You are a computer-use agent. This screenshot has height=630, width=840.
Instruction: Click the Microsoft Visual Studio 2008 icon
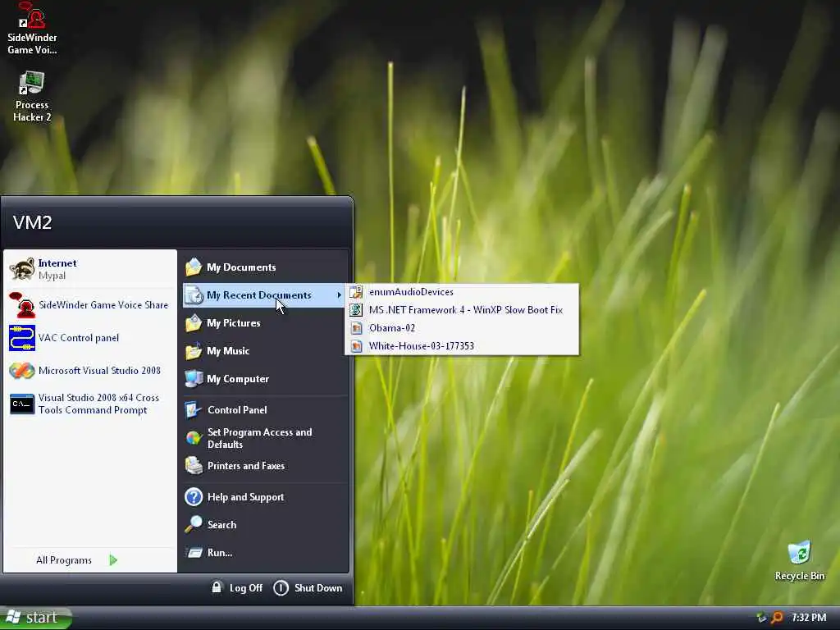22,371
